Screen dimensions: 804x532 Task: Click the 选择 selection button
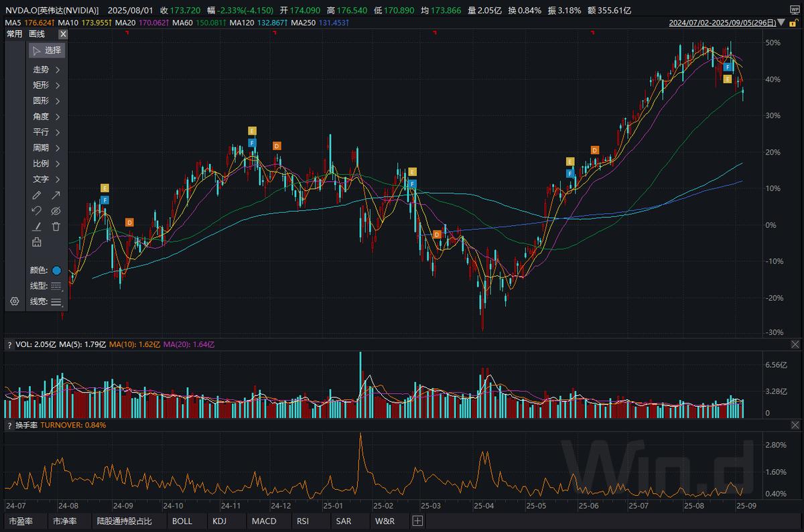[47, 50]
